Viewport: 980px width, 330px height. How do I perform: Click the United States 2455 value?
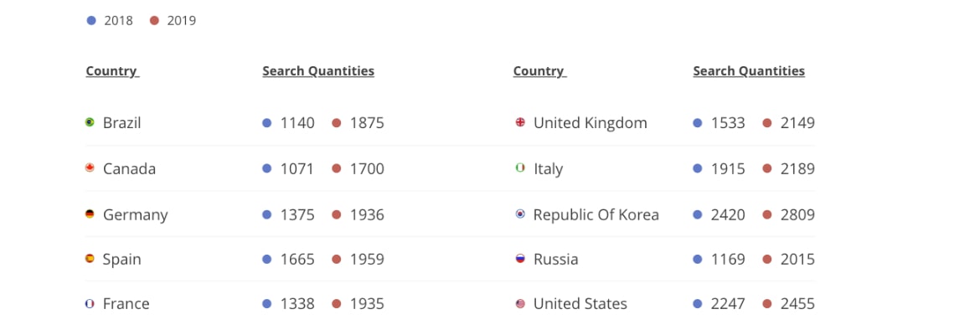pos(797,304)
